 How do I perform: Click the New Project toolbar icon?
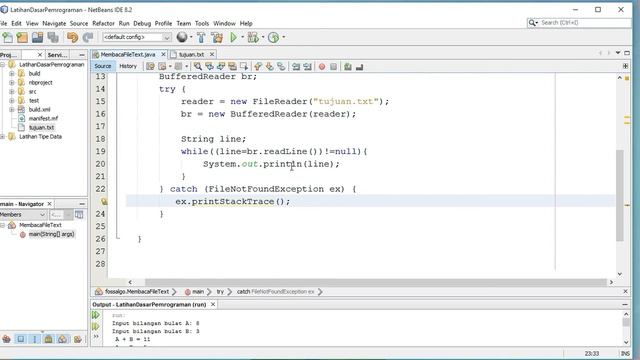point(22,38)
